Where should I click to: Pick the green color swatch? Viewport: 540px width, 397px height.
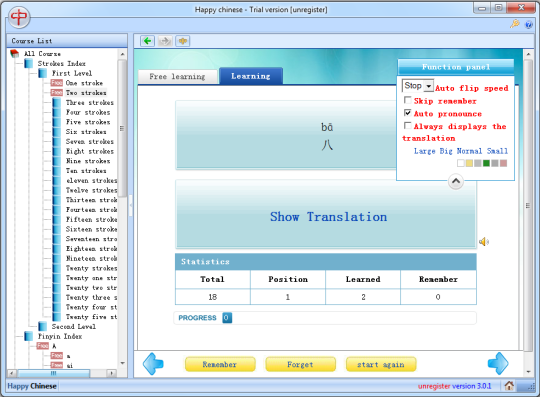click(x=486, y=163)
